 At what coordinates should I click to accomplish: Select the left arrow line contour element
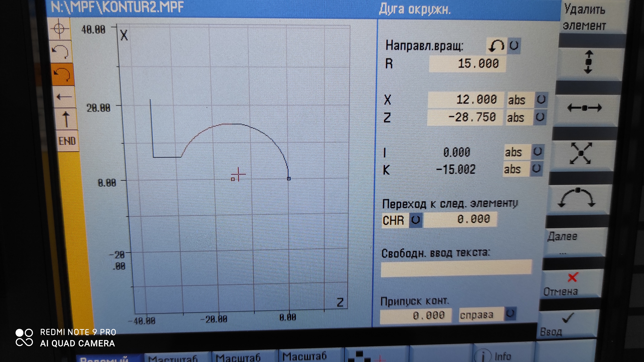pyautogui.click(x=64, y=97)
